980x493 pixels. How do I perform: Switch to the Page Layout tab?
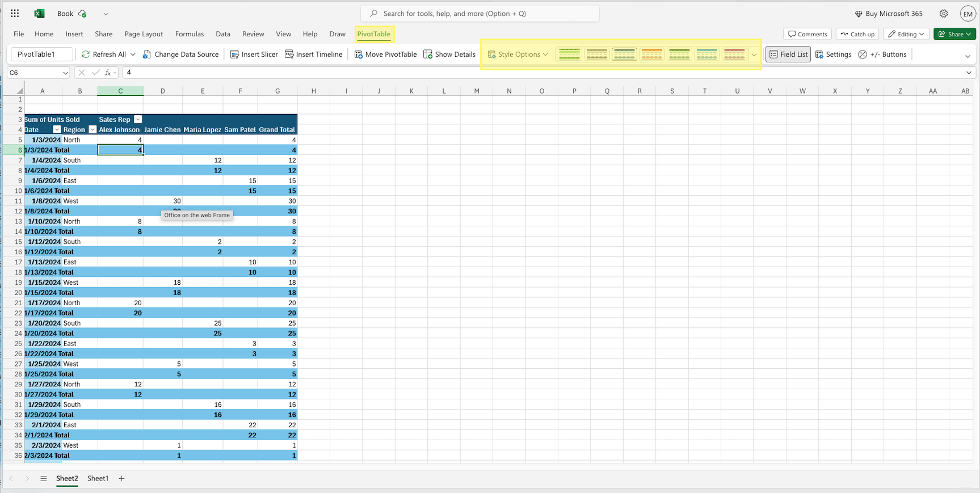[144, 34]
